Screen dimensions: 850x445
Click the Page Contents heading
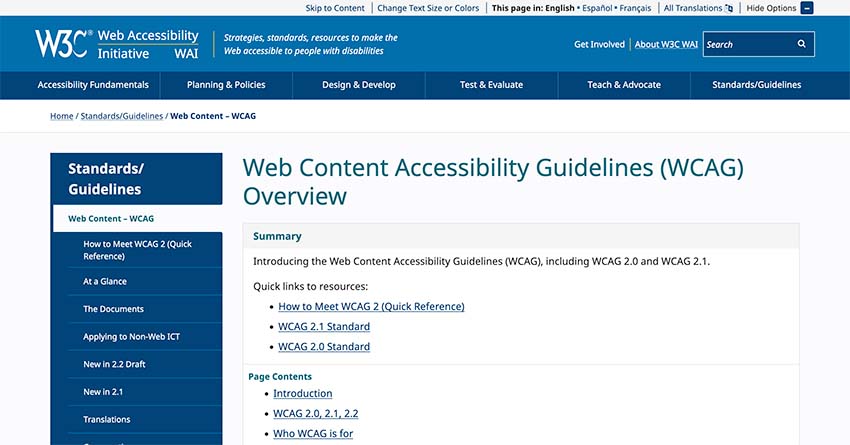click(x=280, y=377)
